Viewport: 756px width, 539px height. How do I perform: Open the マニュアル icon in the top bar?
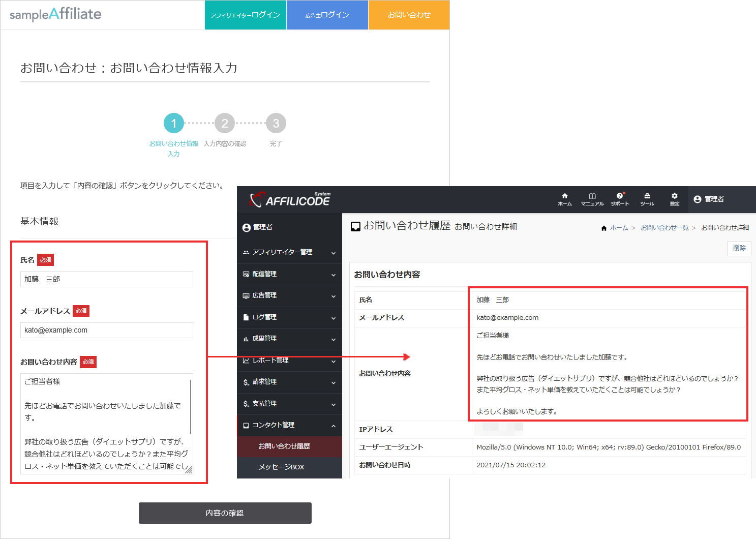tap(592, 198)
